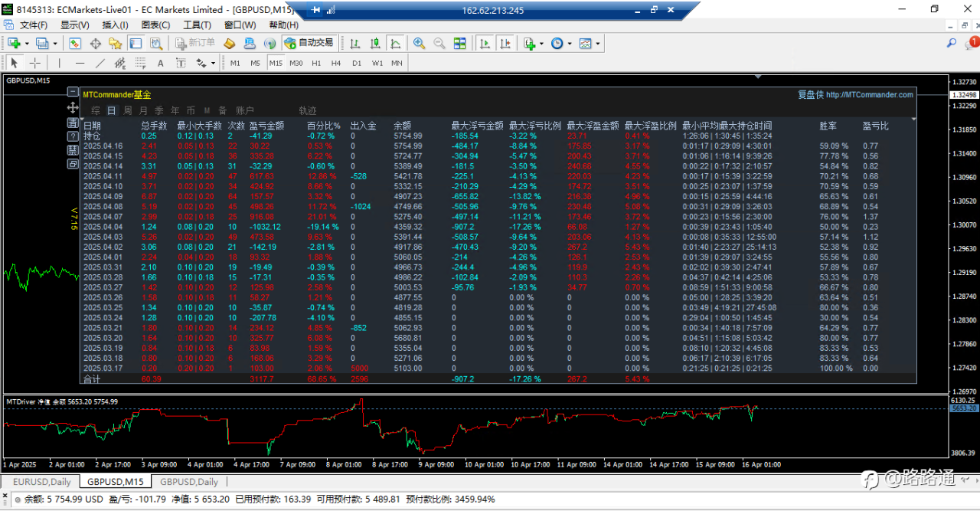Open the indicators list dropdown arrow
This screenshot has height=511, width=980.
[541, 44]
